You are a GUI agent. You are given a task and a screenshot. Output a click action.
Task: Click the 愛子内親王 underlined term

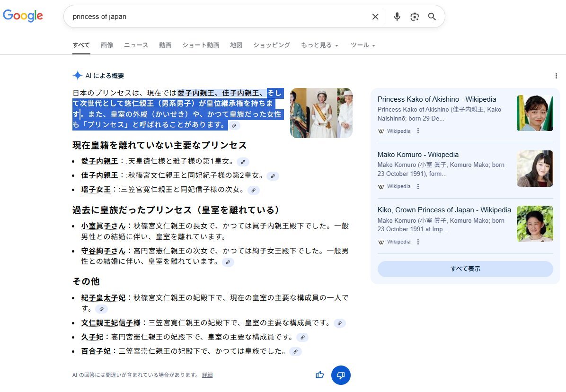tap(100, 161)
